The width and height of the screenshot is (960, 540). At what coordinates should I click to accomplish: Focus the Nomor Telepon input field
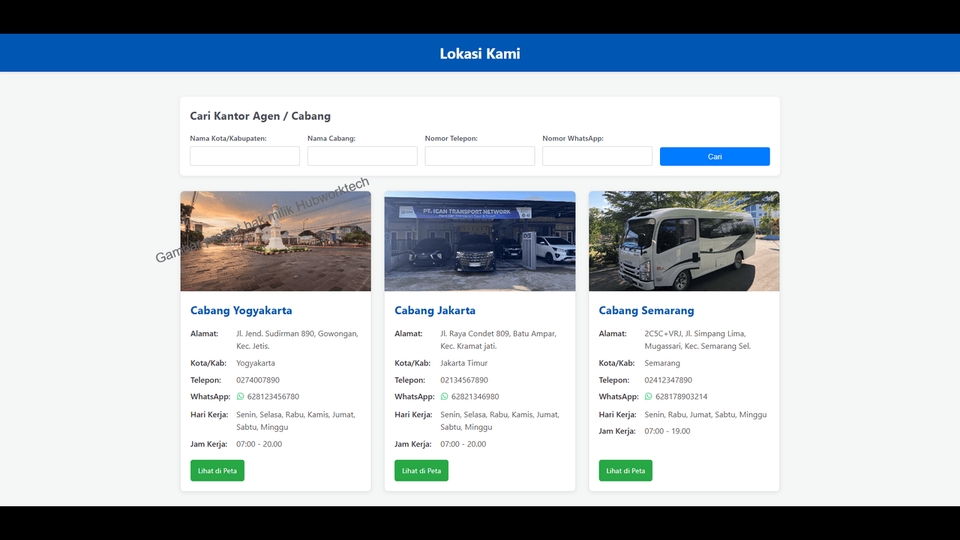click(480, 156)
